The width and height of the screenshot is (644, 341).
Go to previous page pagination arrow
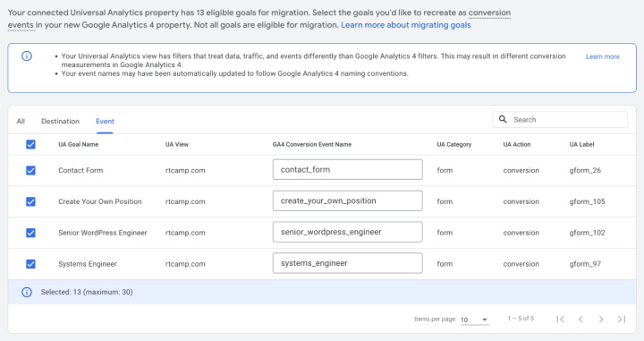pyautogui.click(x=580, y=320)
